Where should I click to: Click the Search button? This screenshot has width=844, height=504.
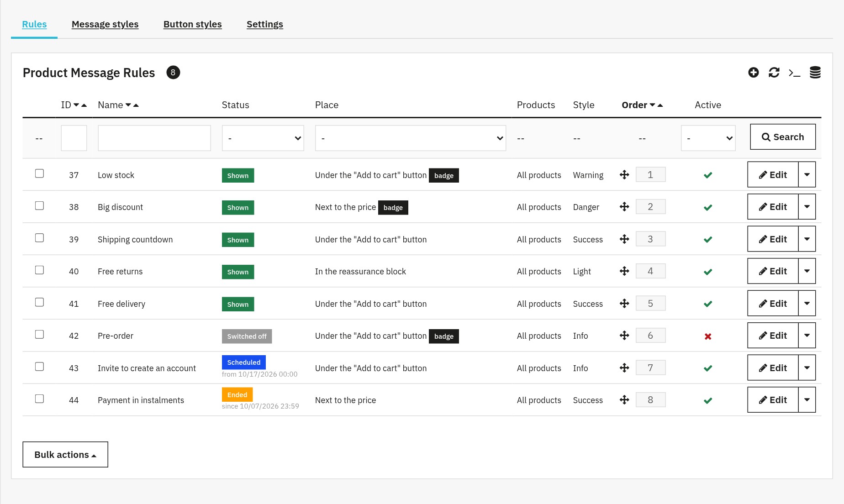pyautogui.click(x=783, y=137)
